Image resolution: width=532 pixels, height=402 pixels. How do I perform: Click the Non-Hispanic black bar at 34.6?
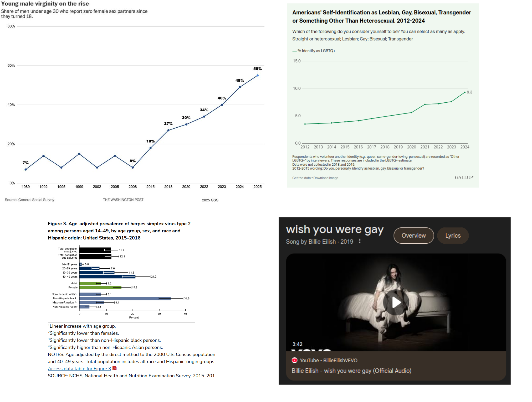coord(125,299)
